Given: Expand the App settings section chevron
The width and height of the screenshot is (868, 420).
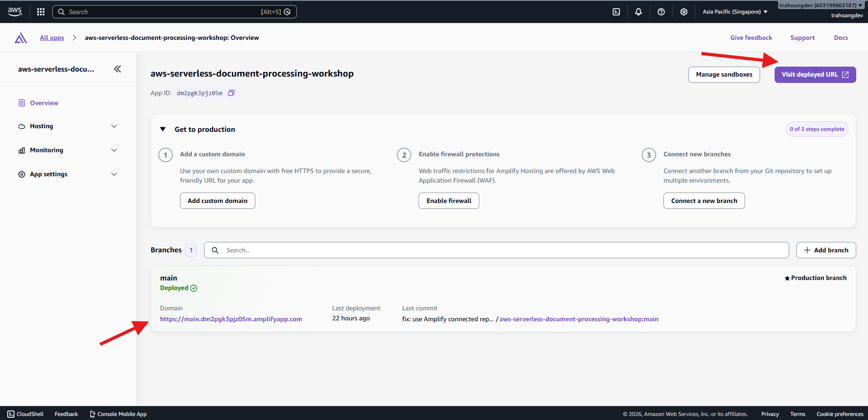Looking at the screenshot, I should 114,174.
